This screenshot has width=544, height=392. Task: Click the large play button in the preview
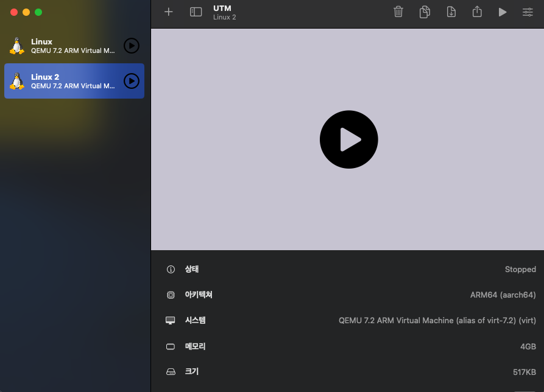coord(348,139)
